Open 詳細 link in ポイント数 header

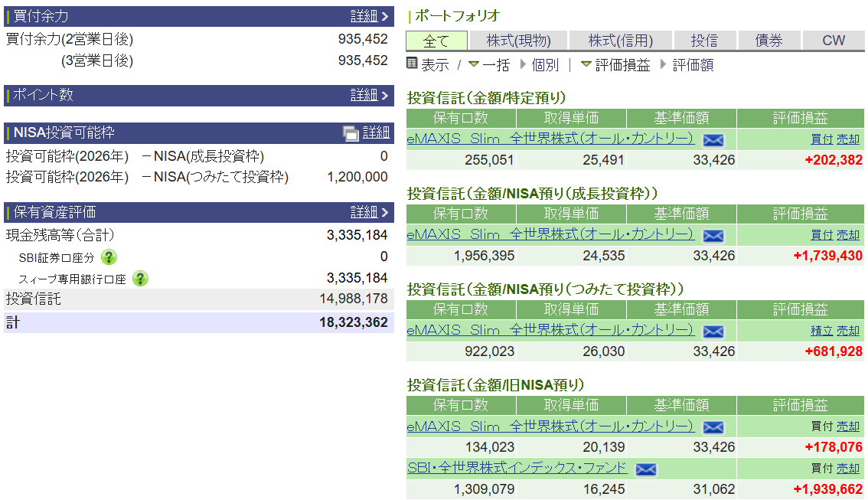pos(370,95)
